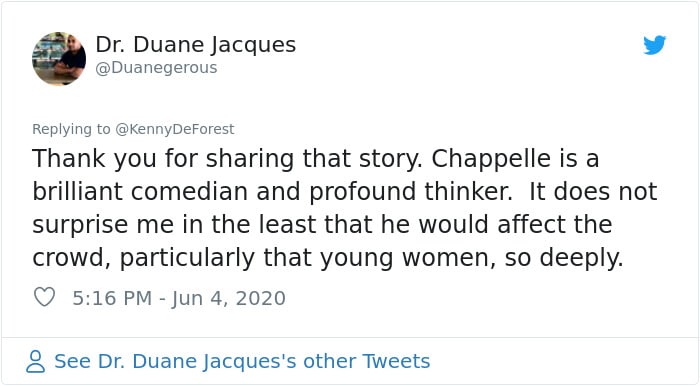Click the 'Replying to' label

pos(71,129)
